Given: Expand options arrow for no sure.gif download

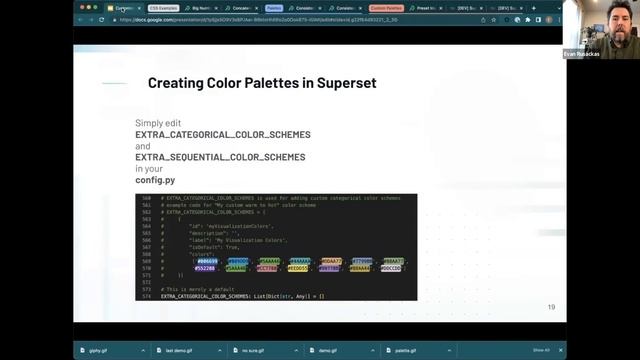Looking at the screenshot, I should click(x=296, y=350).
